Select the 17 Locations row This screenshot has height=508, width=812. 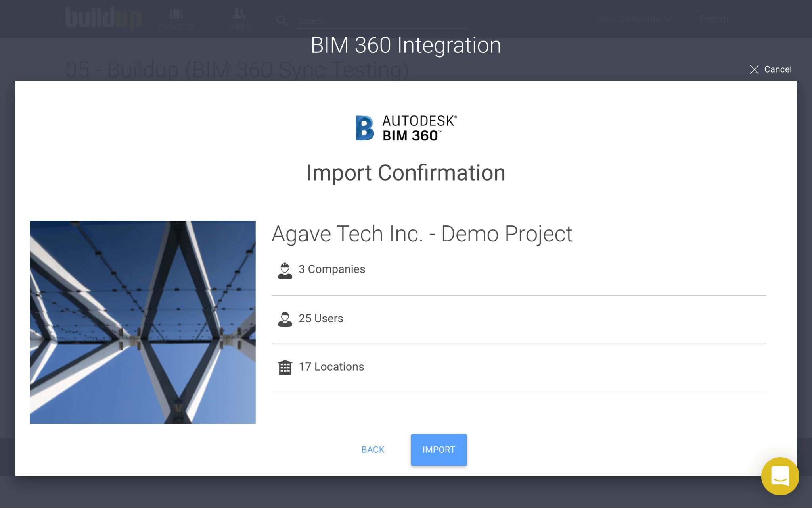tap(519, 368)
